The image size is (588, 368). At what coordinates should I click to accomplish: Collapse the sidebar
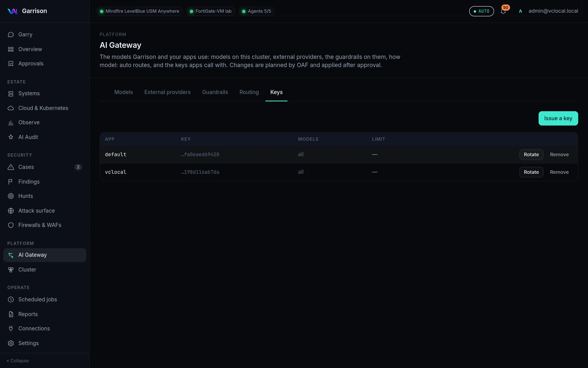coord(18,360)
